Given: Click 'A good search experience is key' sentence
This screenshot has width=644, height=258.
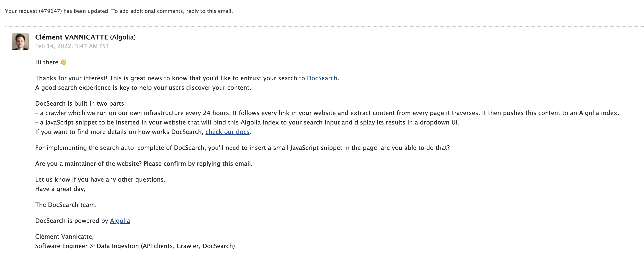Looking at the screenshot, I should pos(143,88).
